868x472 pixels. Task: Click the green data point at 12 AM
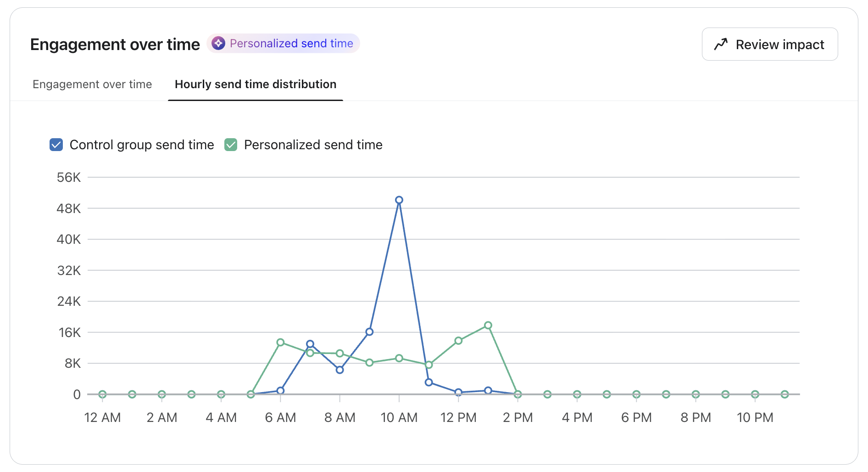coord(102,394)
